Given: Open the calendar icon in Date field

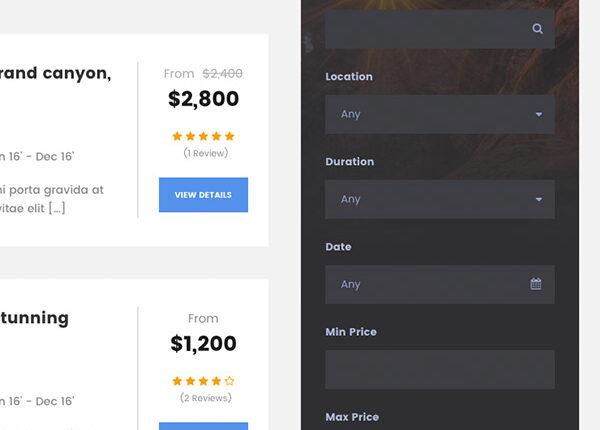Looking at the screenshot, I should 536,284.
